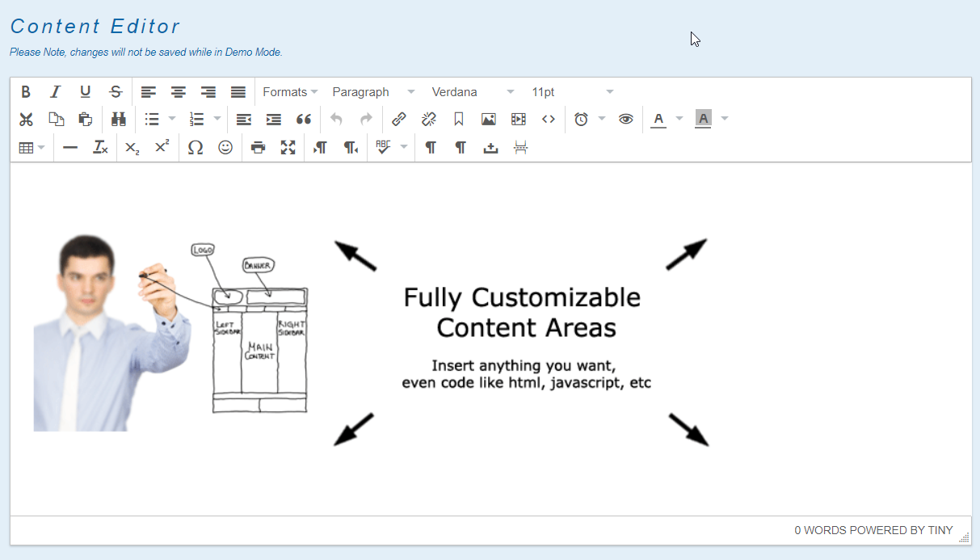Toggle italic text style

[56, 92]
